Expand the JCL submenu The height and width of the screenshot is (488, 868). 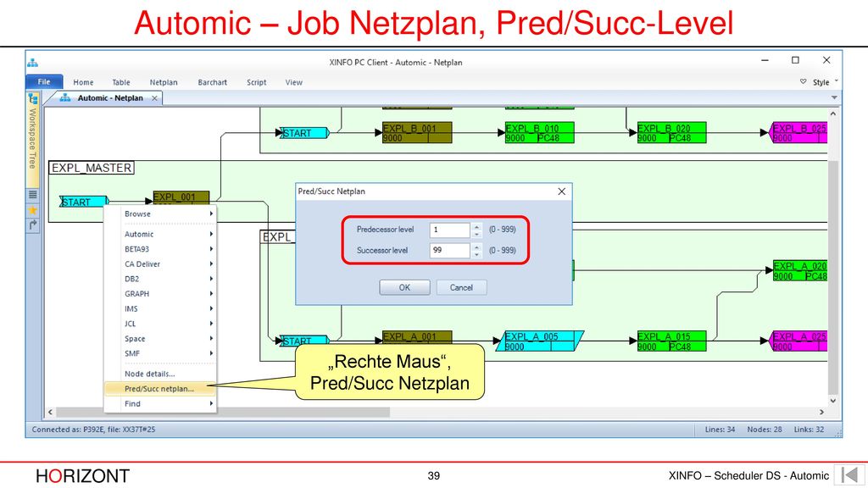pyautogui.click(x=160, y=324)
